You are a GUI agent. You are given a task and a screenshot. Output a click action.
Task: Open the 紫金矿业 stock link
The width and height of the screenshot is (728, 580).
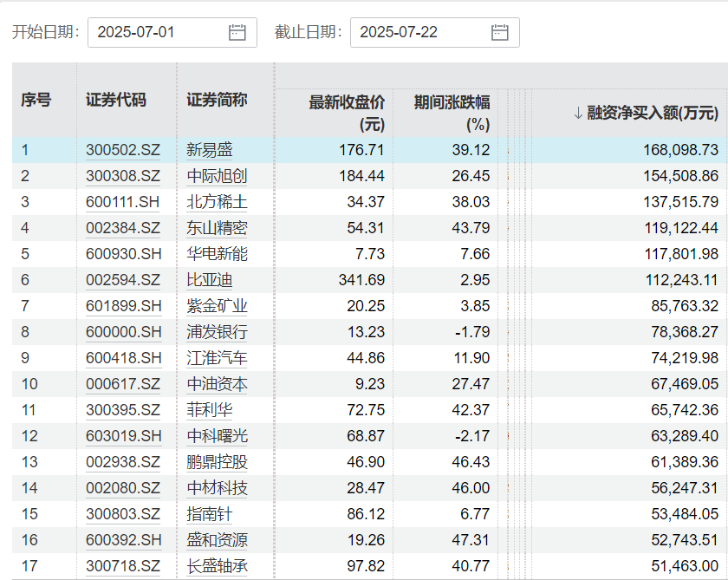click(x=217, y=306)
